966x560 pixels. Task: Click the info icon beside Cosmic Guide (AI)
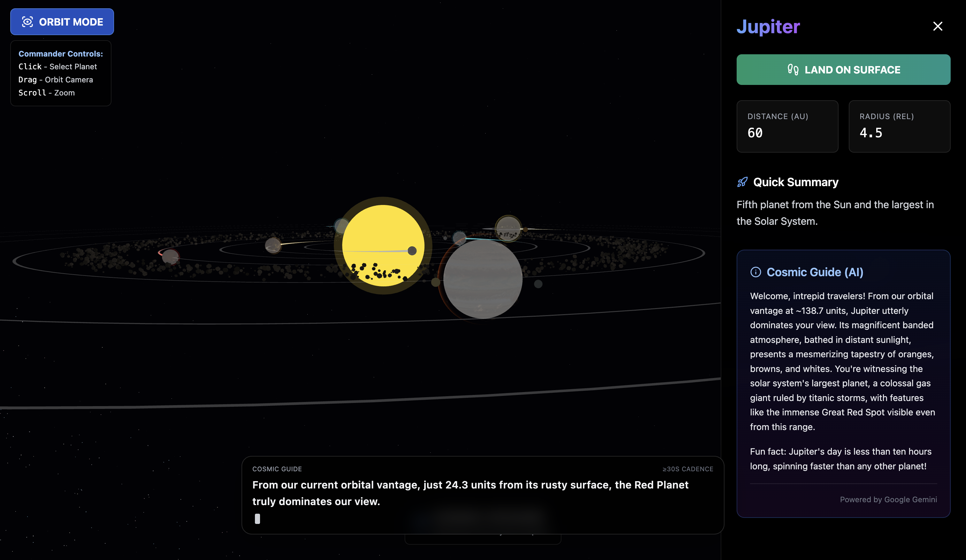[x=755, y=272]
